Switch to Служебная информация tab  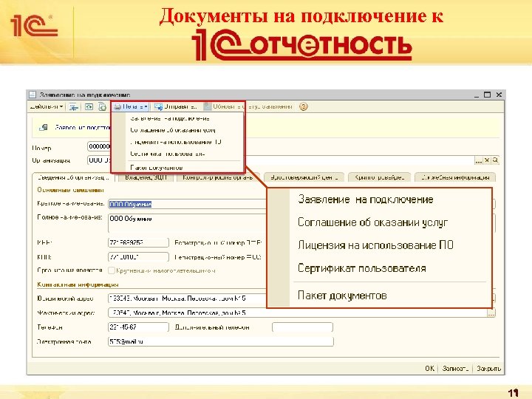(455, 177)
